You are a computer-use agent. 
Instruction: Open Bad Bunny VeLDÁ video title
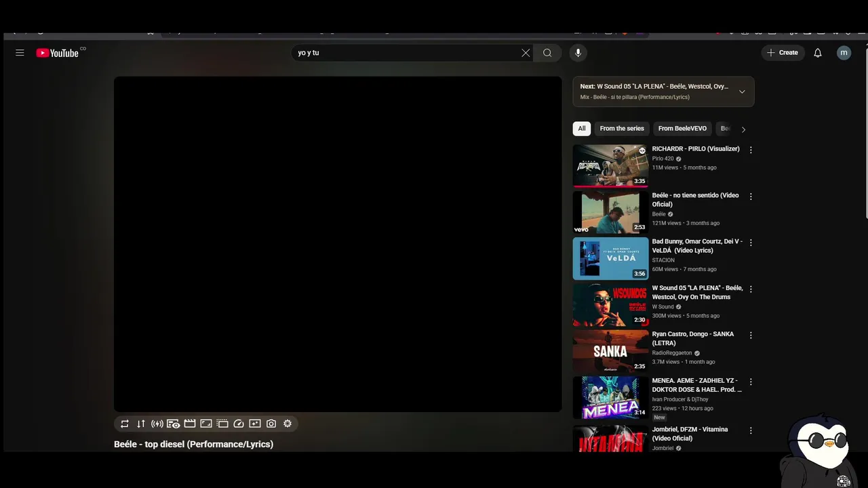(x=697, y=246)
